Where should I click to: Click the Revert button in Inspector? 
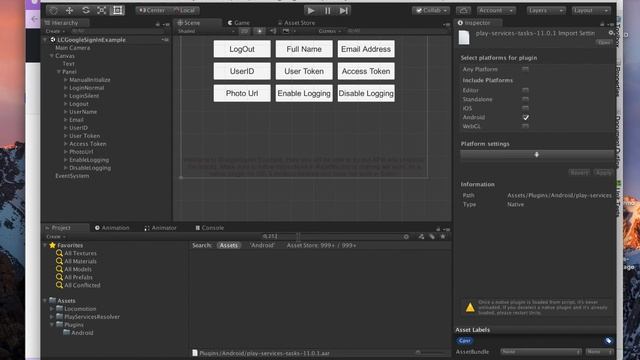point(580,173)
